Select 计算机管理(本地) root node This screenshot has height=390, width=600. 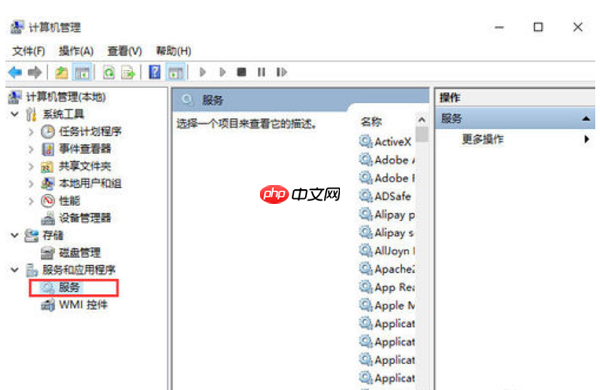point(66,97)
